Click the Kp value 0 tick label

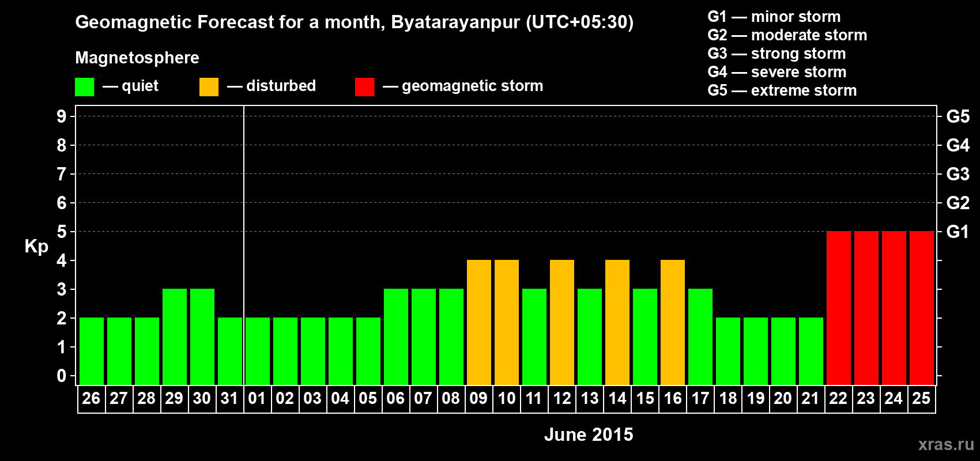62,376
